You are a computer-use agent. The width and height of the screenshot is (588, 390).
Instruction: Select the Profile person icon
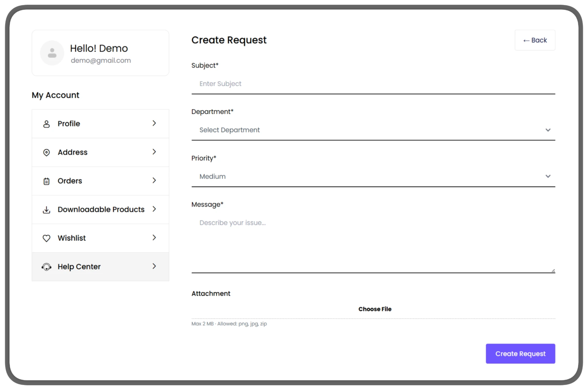point(46,124)
